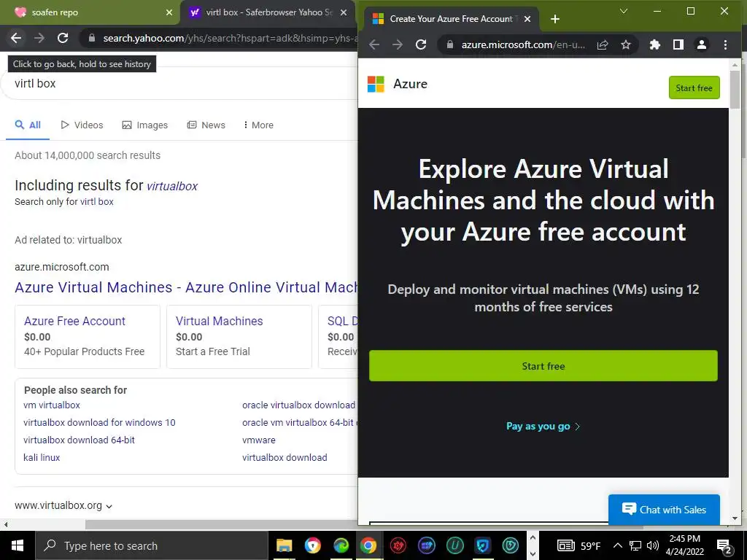This screenshot has width=747, height=560.
Task: Click the Type here to search box
Action: (x=152, y=545)
